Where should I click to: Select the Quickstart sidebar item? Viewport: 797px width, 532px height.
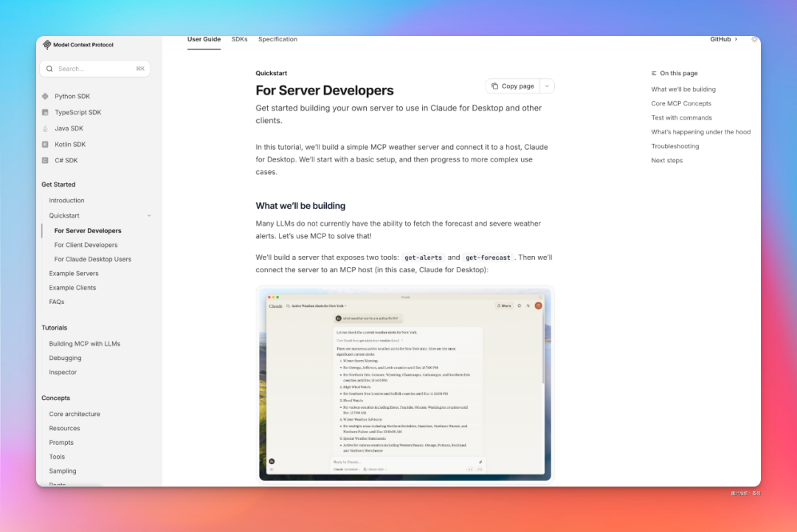(64, 215)
